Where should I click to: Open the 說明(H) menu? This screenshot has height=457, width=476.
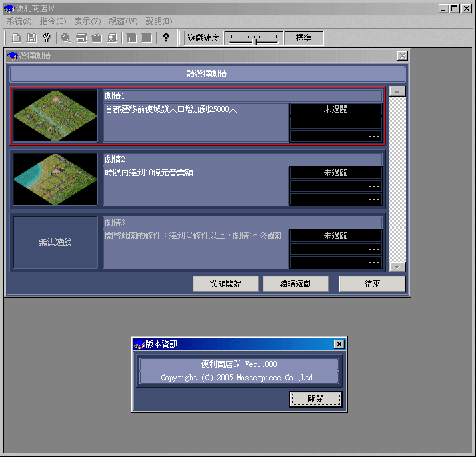(159, 21)
